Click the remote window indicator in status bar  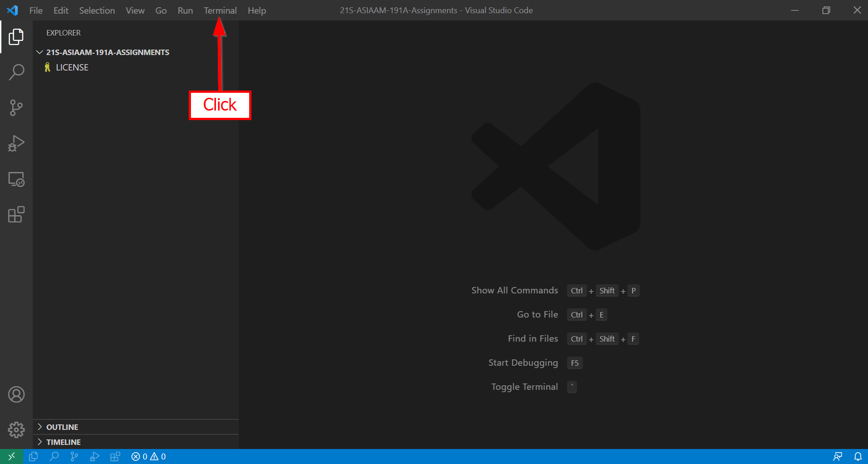click(x=11, y=456)
